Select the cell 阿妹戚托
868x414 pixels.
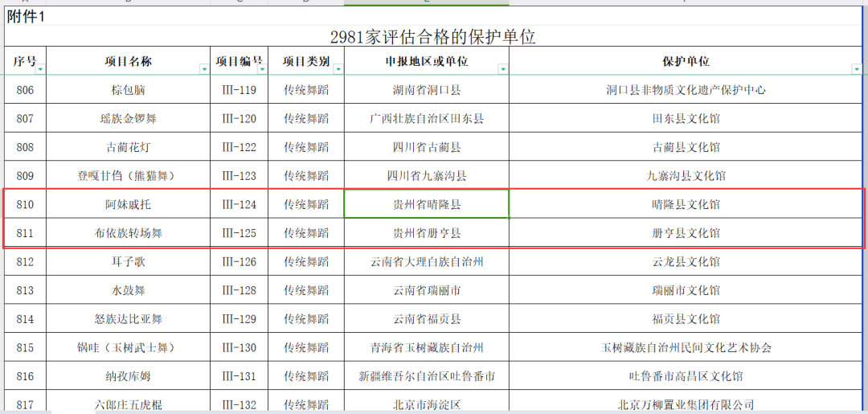click(128, 205)
